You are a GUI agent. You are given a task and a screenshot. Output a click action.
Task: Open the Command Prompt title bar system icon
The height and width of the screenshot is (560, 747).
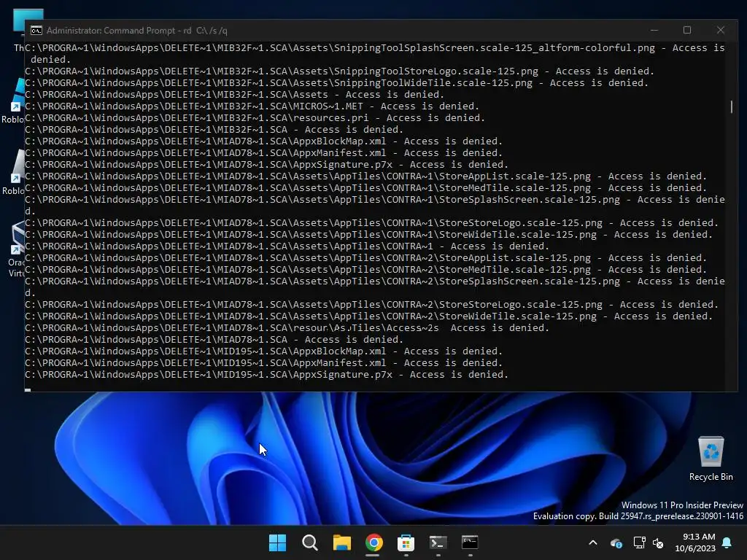click(x=36, y=31)
